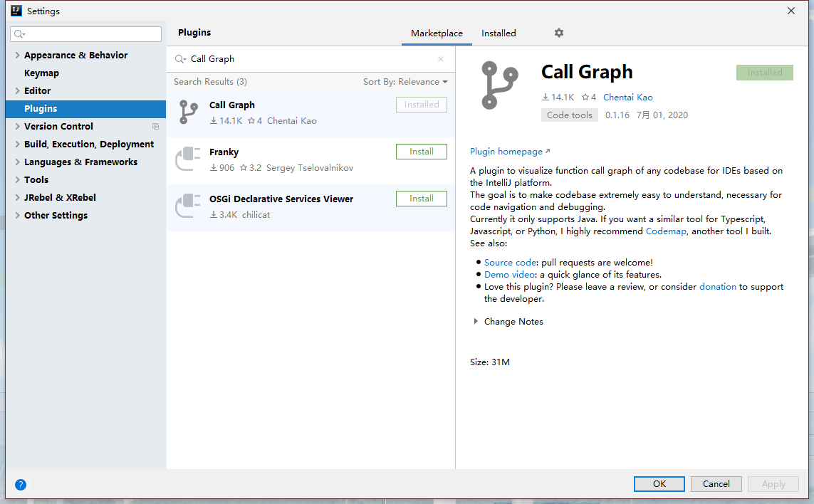Clear the plugin search field text
The image size is (814, 504).
point(440,59)
